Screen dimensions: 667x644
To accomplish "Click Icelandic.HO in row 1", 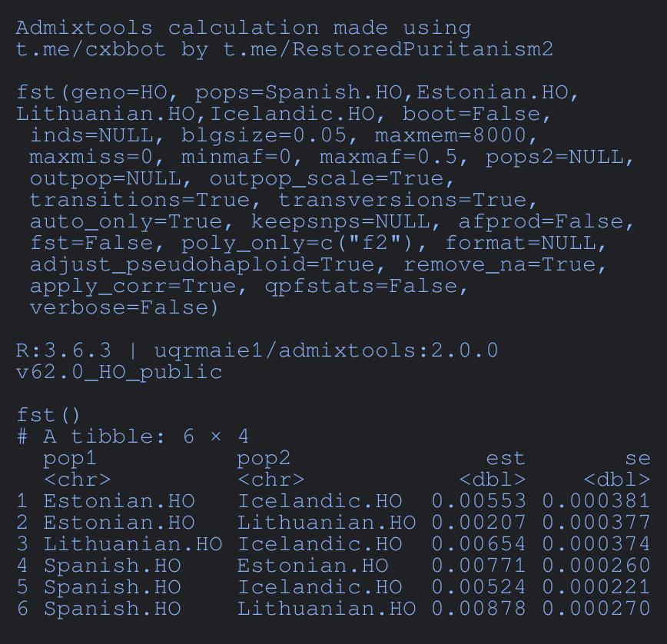I will (x=319, y=502).
